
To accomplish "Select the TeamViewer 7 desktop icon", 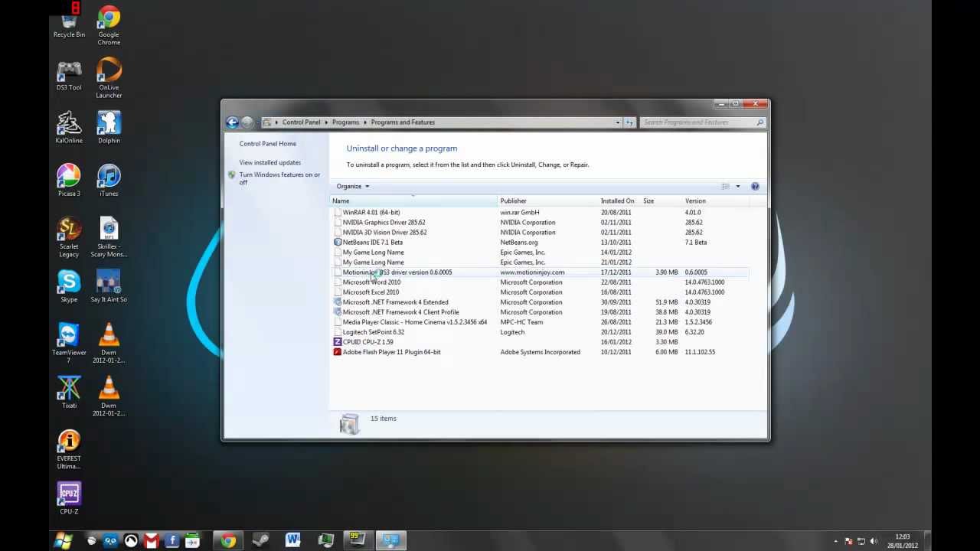I will [x=69, y=344].
